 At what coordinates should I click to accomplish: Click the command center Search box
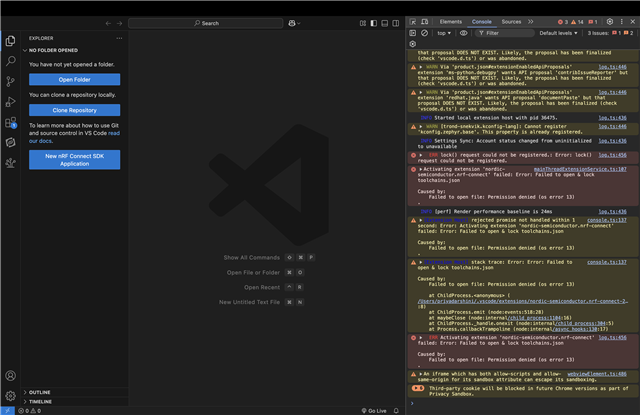coord(206,23)
